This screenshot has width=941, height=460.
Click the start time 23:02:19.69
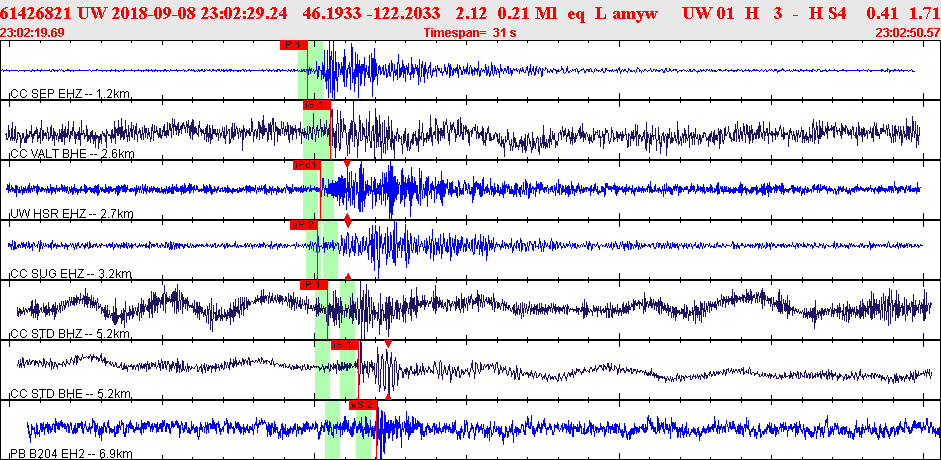pyautogui.click(x=33, y=32)
